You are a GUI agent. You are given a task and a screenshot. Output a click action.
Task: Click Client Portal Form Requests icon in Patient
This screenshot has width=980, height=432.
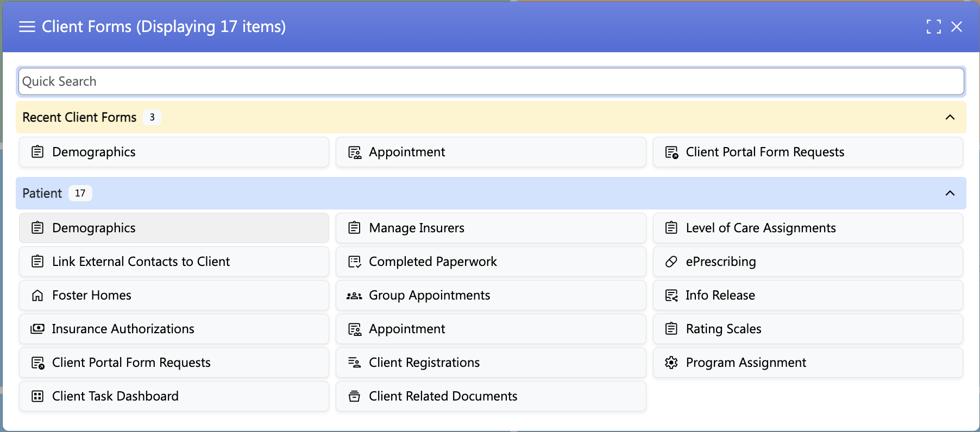37,363
